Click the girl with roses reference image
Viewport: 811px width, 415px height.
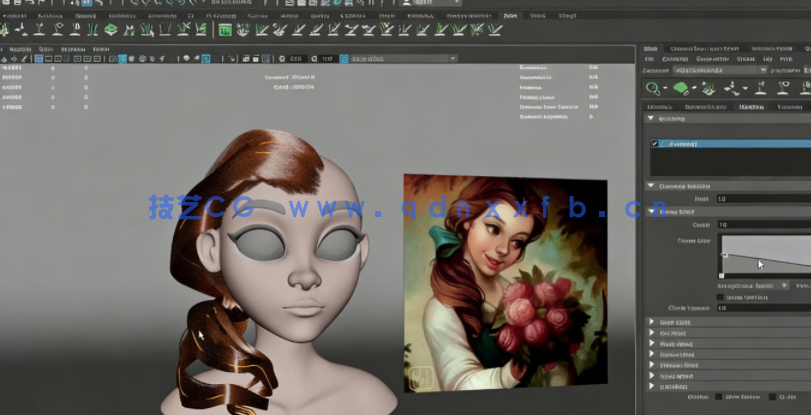[504, 282]
